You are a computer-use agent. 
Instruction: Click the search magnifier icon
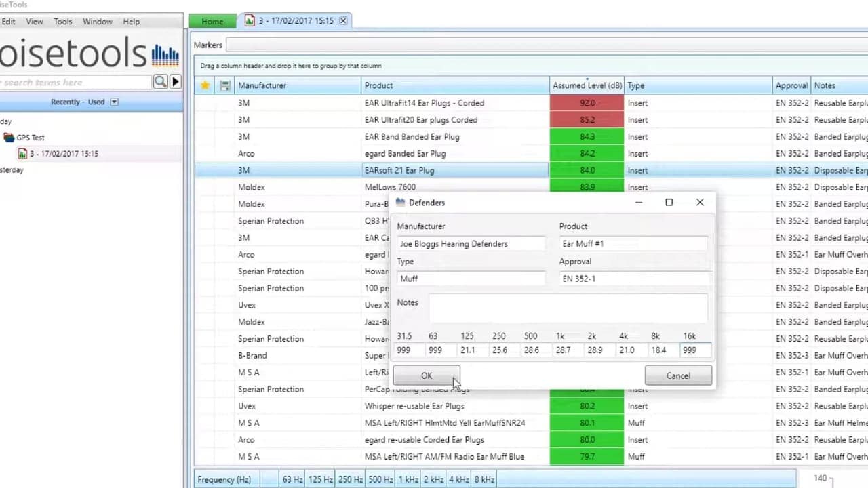(x=160, y=82)
